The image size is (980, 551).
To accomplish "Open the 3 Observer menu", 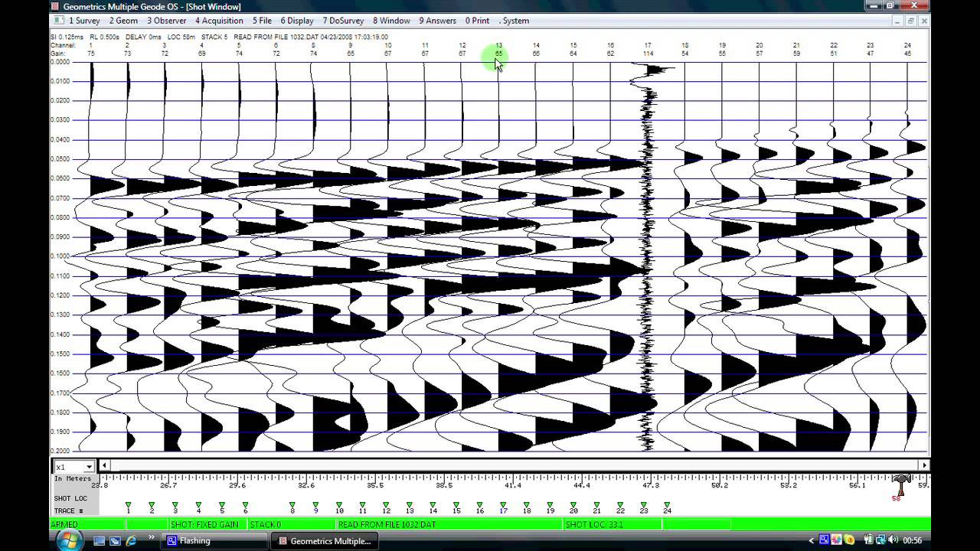I will (166, 21).
